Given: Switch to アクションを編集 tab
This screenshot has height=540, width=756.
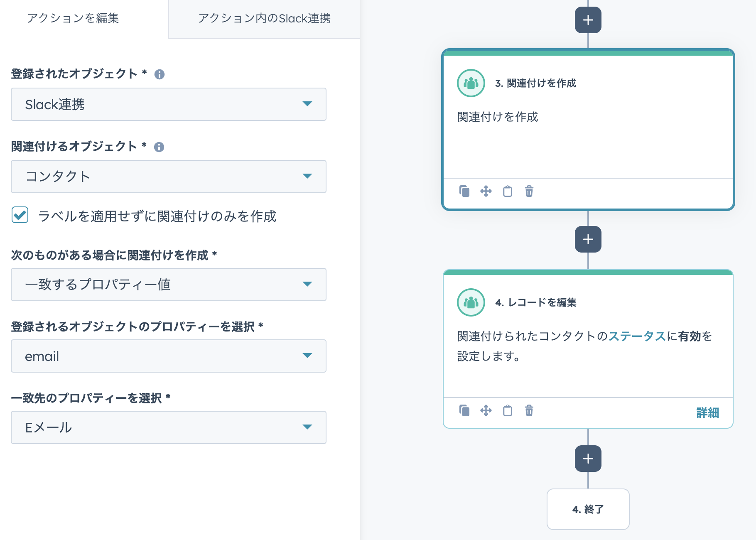Looking at the screenshot, I should [x=73, y=18].
